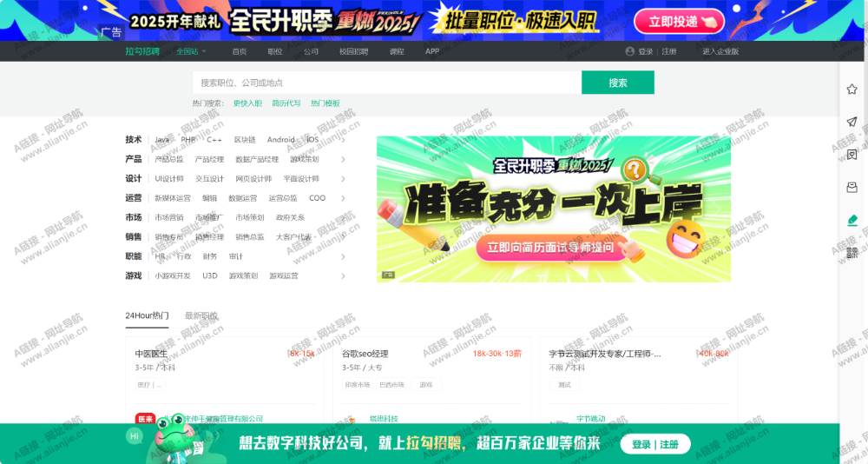The height and width of the screenshot is (464, 868).
Task: Expand the 设计 category row arrow
Action: [x=343, y=179]
